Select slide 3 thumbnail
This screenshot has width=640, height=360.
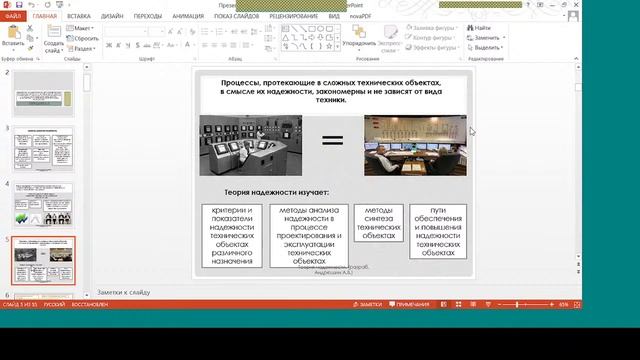[44, 149]
